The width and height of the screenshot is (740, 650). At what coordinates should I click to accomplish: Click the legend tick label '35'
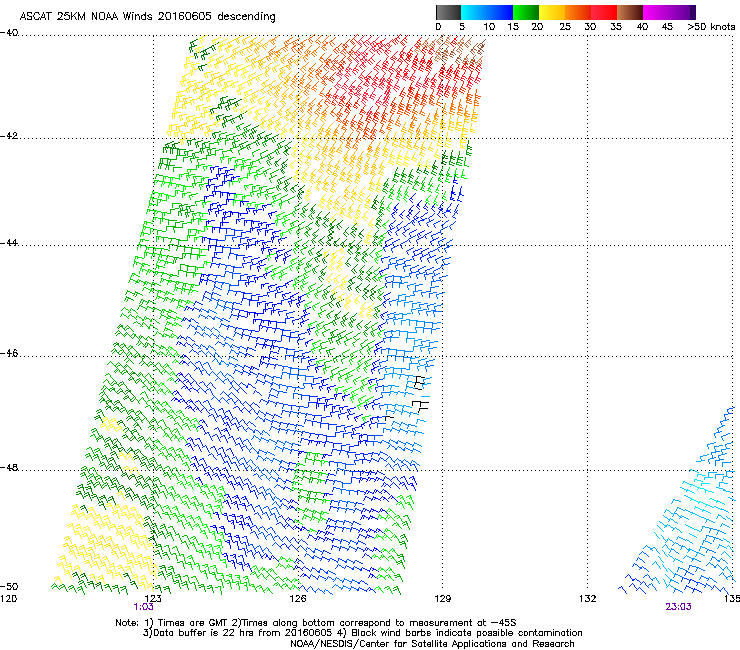click(616, 27)
